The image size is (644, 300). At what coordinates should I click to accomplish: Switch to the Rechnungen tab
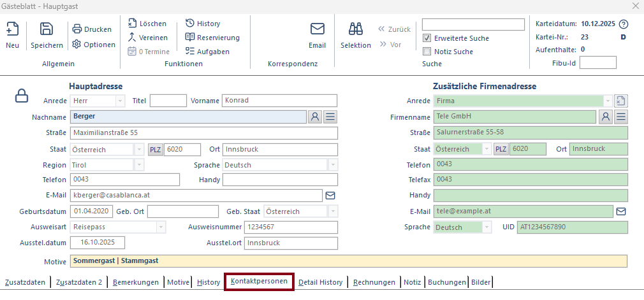click(375, 282)
